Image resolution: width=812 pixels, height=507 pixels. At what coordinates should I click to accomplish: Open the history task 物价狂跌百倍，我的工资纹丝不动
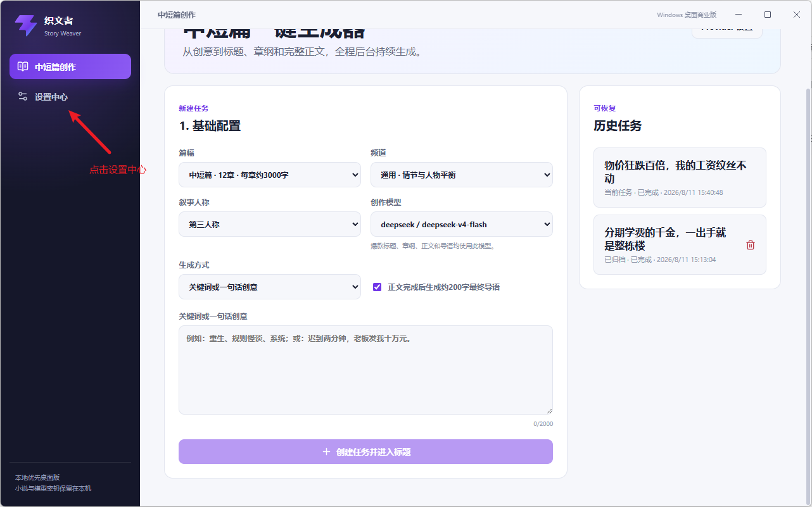(680, 177)
